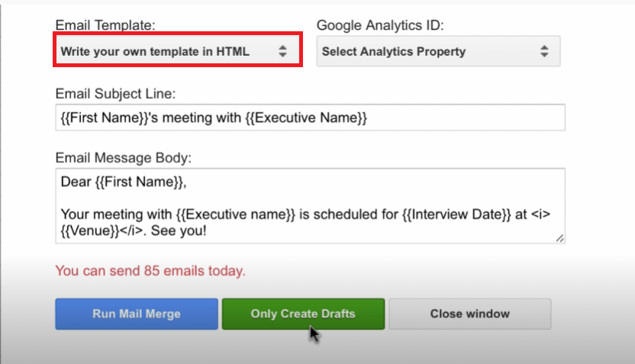This screenshot has width=635, height=364.
Task: Click the "Dear {{First Name}}," line in body
Action: coord(123,182)
